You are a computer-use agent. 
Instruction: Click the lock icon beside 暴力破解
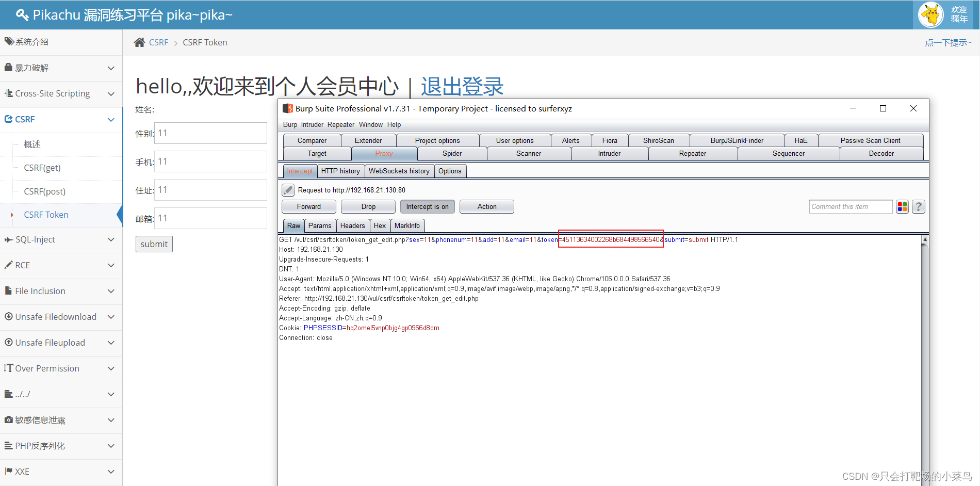pyautogui.click(x=8, y=68)
